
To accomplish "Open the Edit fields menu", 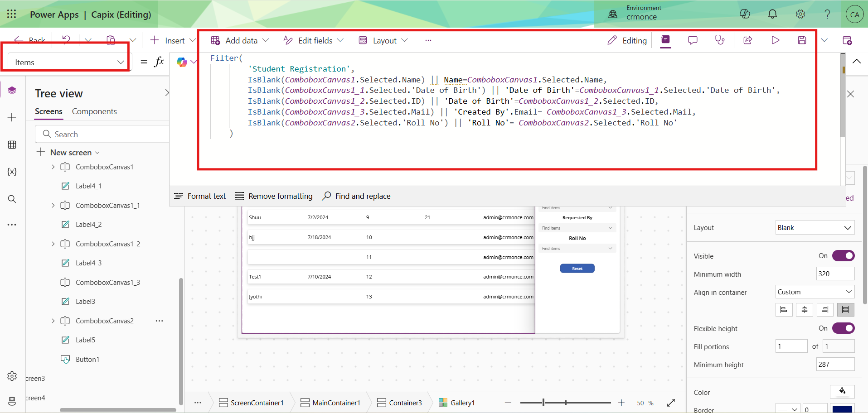I will (313, 40).
